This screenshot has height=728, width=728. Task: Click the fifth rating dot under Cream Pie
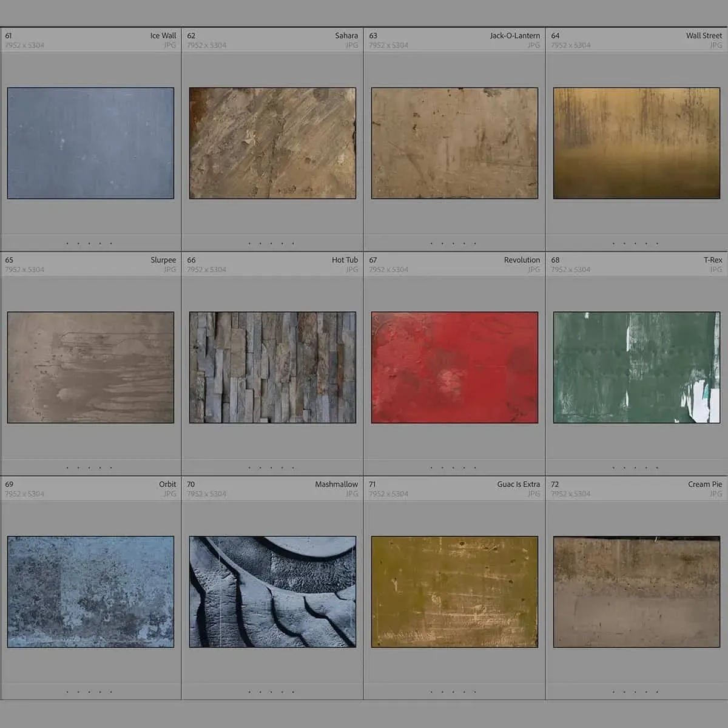(x=658, y=692)
